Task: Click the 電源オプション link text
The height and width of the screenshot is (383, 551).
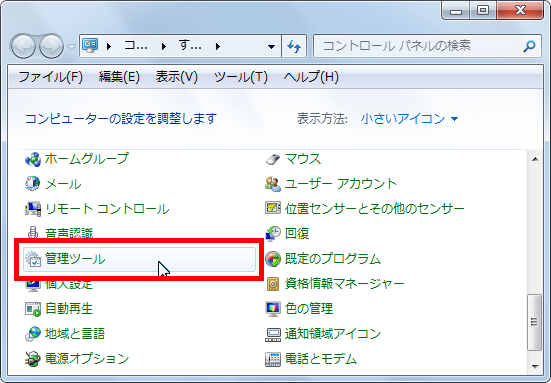Action: pos(87,359)
